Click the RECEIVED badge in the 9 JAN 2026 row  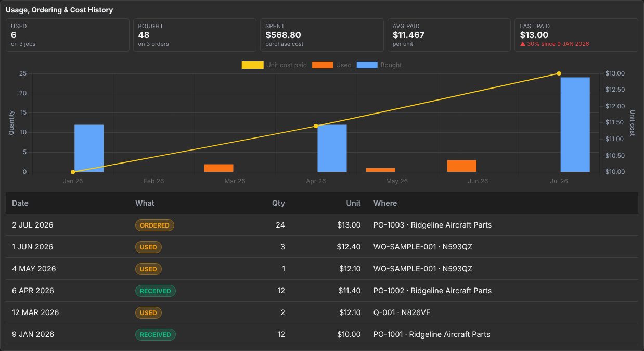click(156, 334)
